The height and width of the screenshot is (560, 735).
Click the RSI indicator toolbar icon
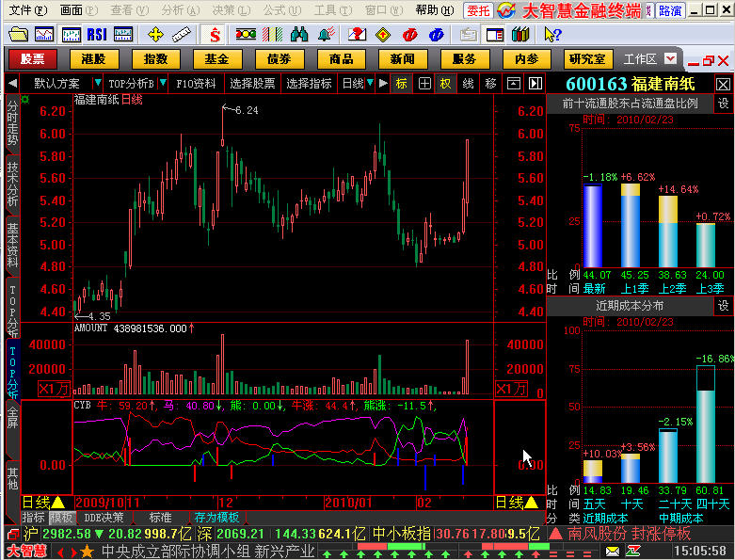(x=96, y=35)
